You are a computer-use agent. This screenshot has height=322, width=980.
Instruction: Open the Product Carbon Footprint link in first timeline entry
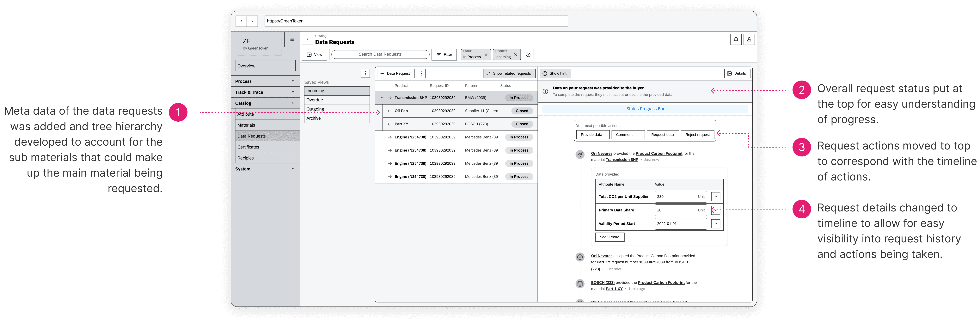click(x=658, y=154)
